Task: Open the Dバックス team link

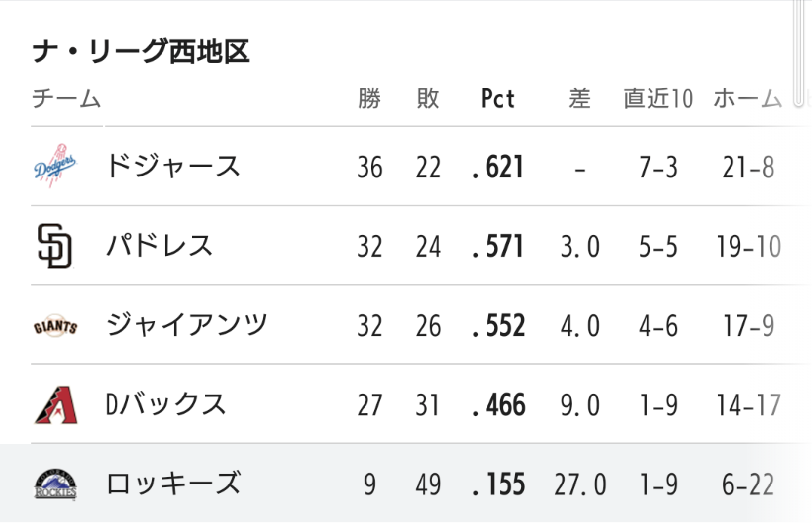Action: [165, 405]
